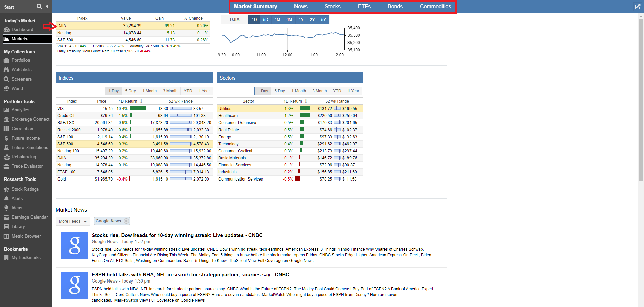The width and height of the screenshot is (644, 307).
Task: Select 5 Day period in Indices panel
Action: coord(130,91)
